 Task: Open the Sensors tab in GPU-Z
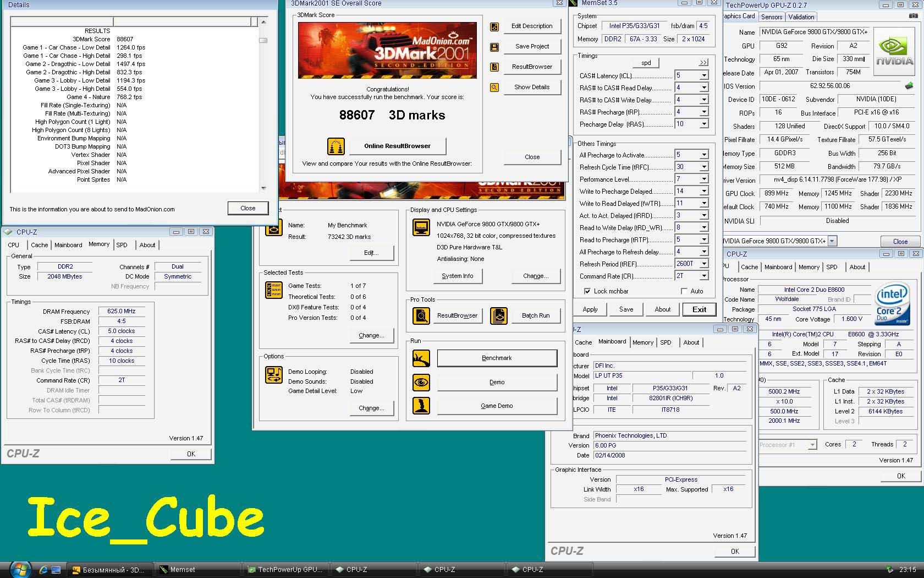point(772,17)
